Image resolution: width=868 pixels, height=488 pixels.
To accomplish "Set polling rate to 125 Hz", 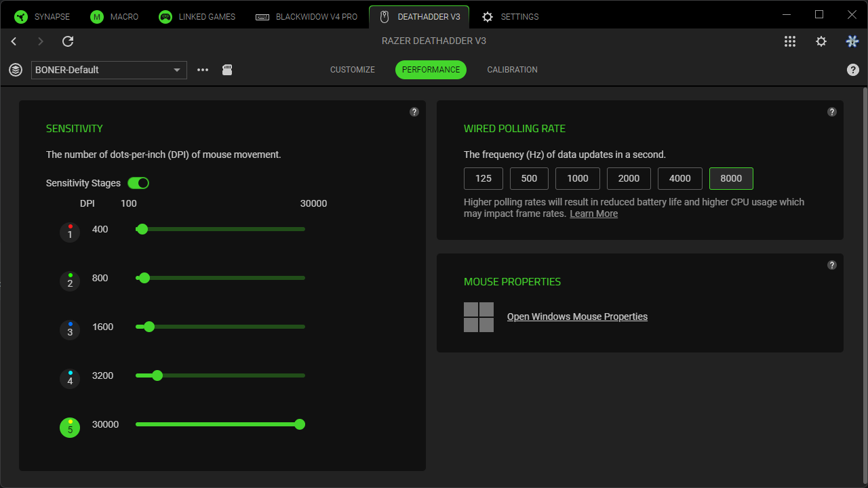I will click(x=484, y=178).
